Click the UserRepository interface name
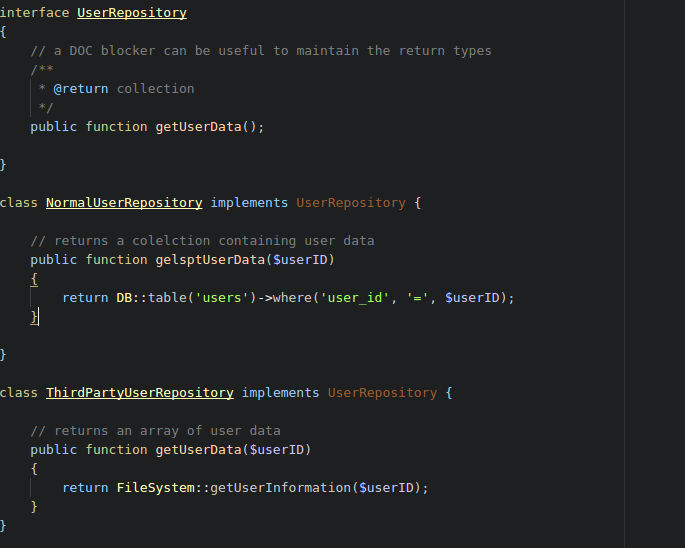The image size is (685, 548). [132, 13]
